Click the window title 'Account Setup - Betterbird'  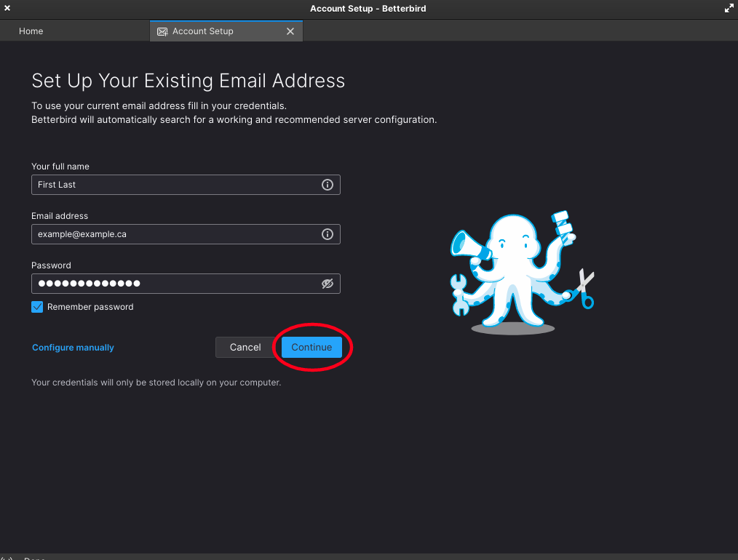coord(368,9)
